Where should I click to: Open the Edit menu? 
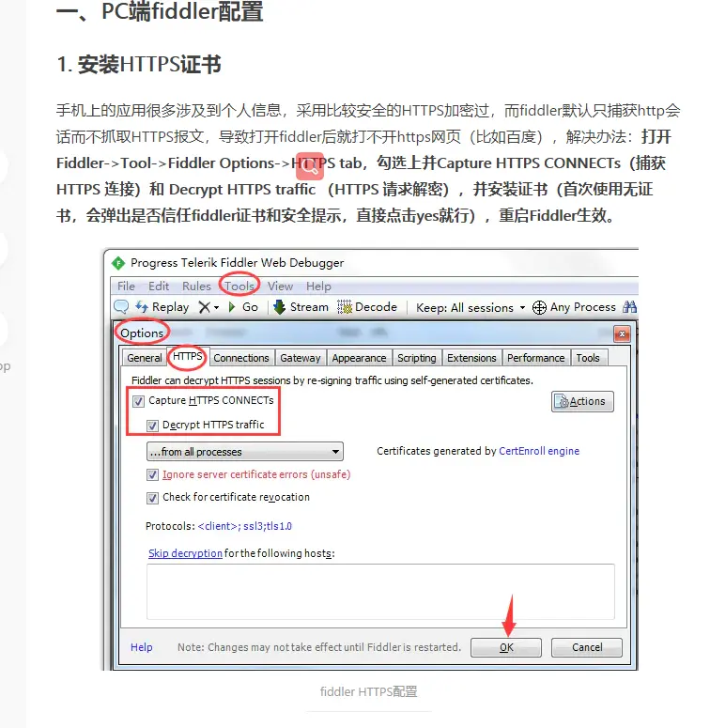pos(159,286)
